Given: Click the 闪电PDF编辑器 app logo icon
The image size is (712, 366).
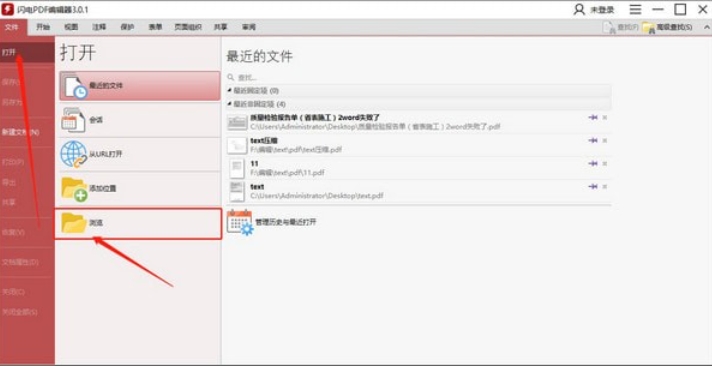Looking at the screenshot, I should (x=8, y=9).
